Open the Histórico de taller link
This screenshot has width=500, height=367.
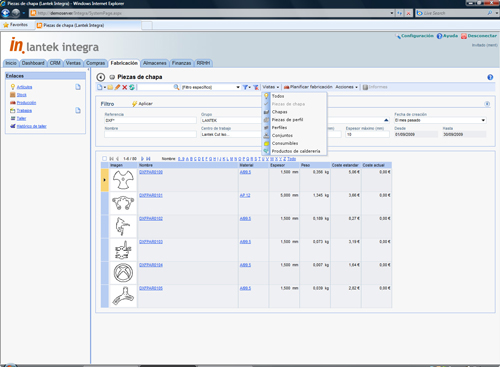click(x=32, y=126)
